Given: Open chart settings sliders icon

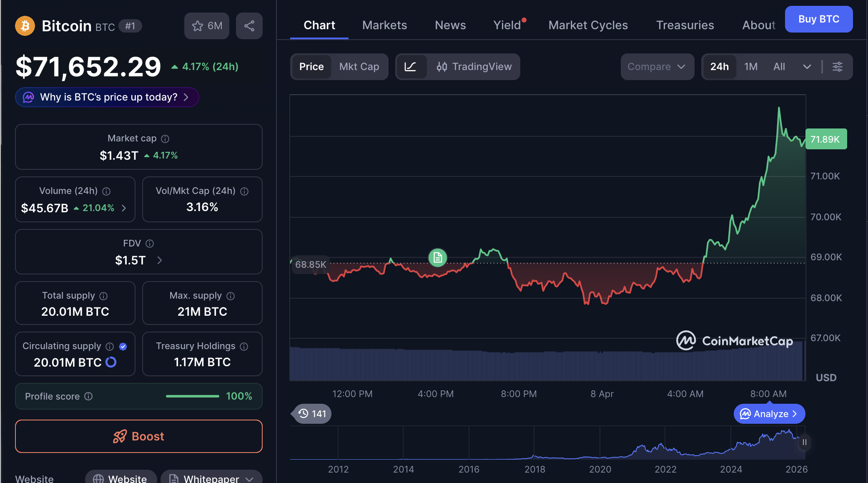Looking at the screenshot, I should coord(837,67).
